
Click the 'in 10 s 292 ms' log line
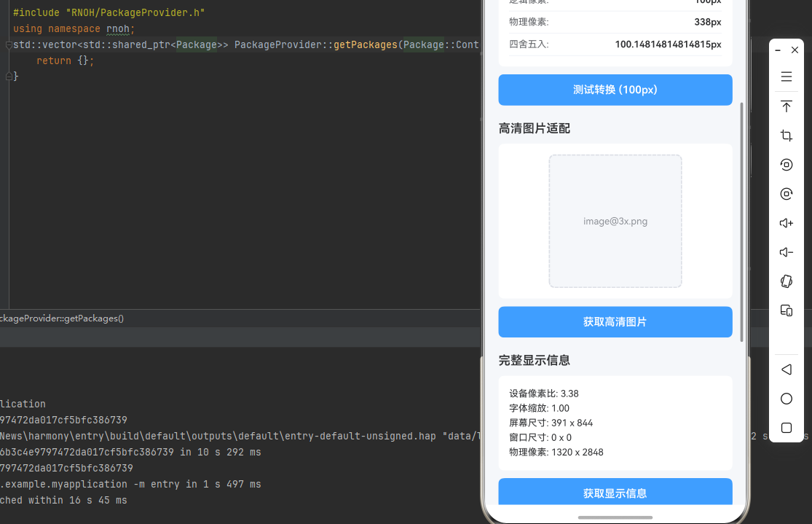(x=130, y=452)
